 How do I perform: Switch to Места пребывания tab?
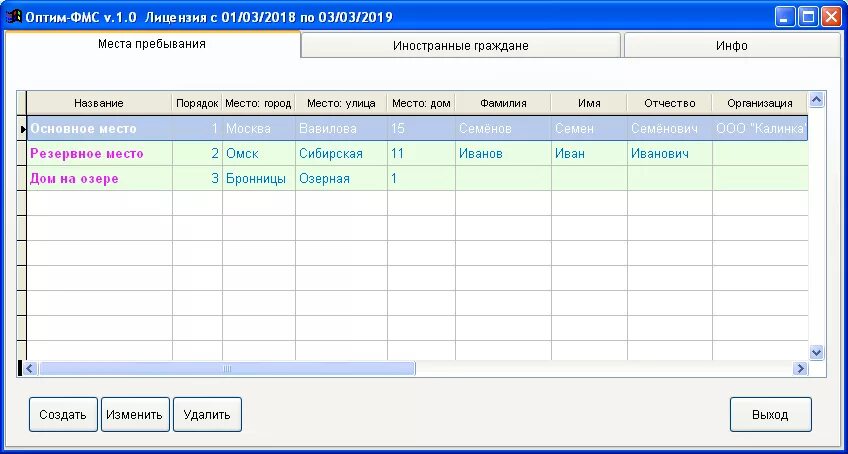coord(152,44)
